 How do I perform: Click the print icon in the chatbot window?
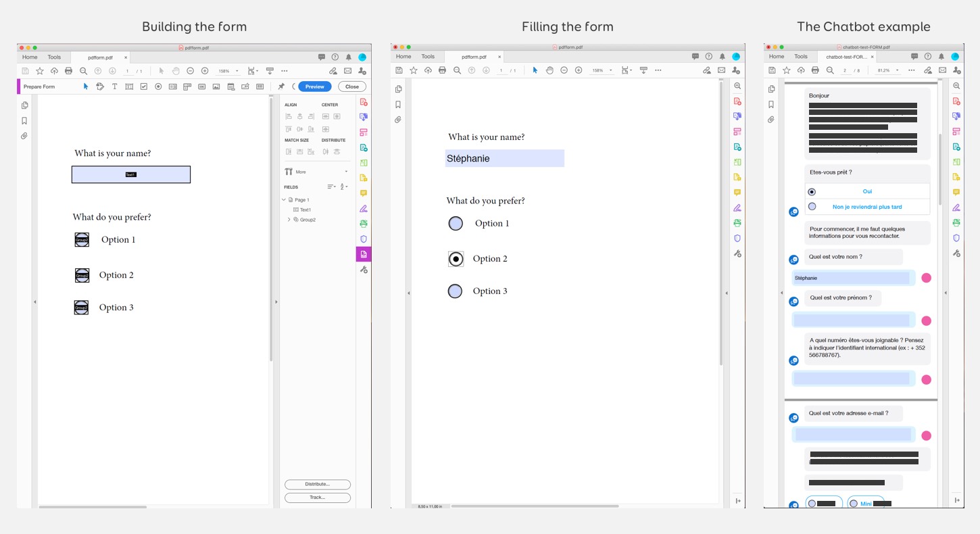point(815,70)
